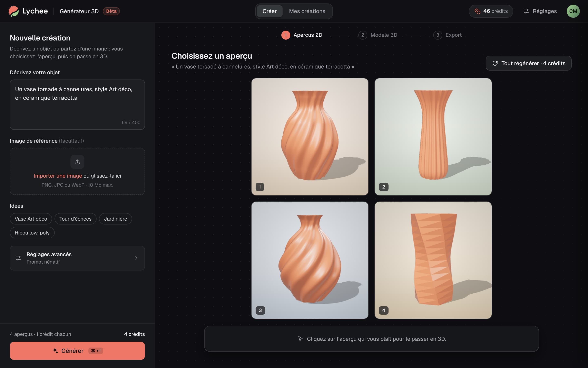Click the 4 aperçus · 1 crédit chacun text
This screenshot has height=368, width=588.
[40, 334]
